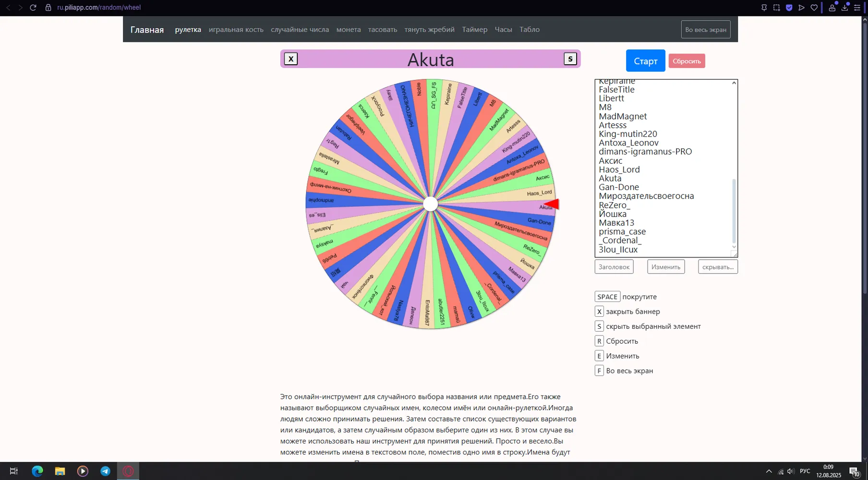Click the red Сбросить button
868x480 pixels.
coord(687,61)
